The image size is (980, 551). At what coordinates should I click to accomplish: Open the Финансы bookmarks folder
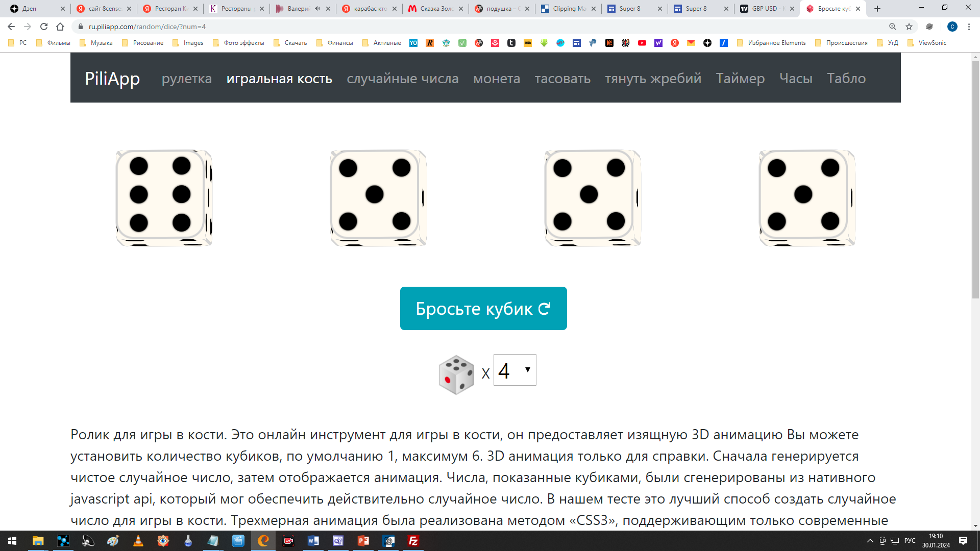[x=335, y=43]
